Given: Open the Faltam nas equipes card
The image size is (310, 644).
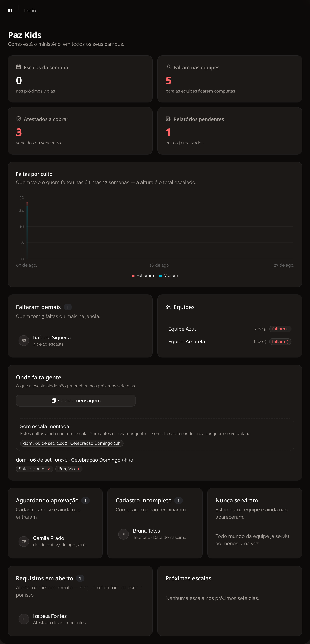Looking at the screenshot, I should coord(230,79).
